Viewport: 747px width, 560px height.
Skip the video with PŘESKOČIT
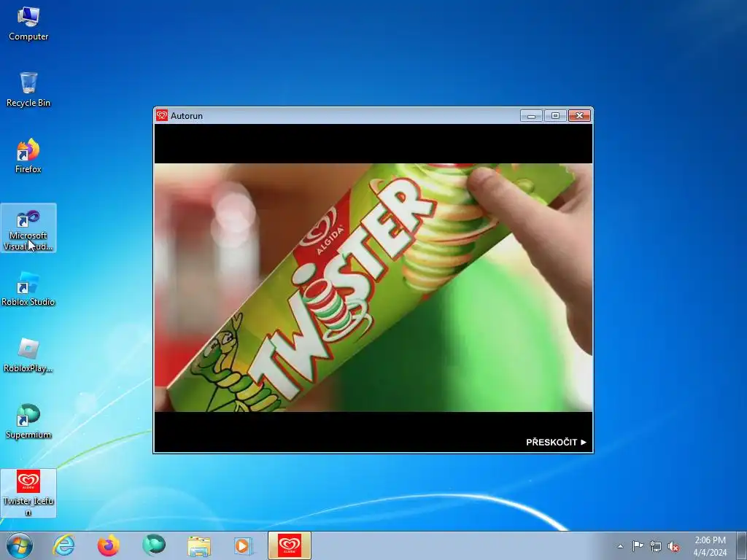pos(556,443)
